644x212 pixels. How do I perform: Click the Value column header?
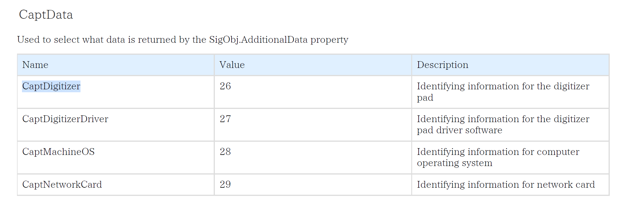pyautogui.click(x=232, y=65)
